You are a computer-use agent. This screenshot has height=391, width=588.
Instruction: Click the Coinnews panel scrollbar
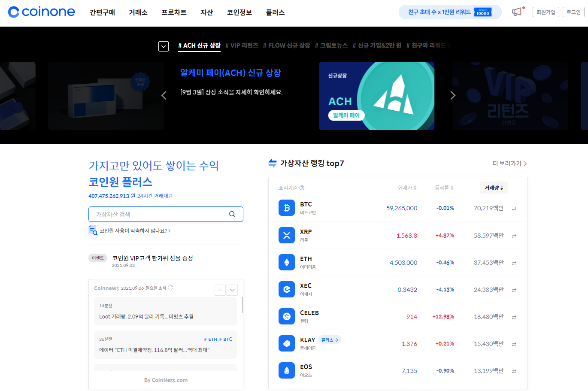point(242,305)
